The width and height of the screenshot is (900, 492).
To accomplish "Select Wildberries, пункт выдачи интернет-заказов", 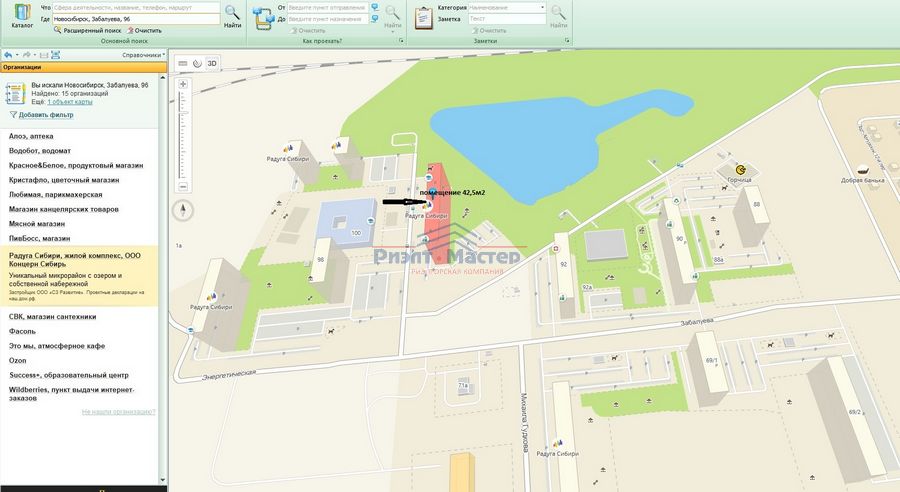I will pyautogui.click(x=71, y=394).
